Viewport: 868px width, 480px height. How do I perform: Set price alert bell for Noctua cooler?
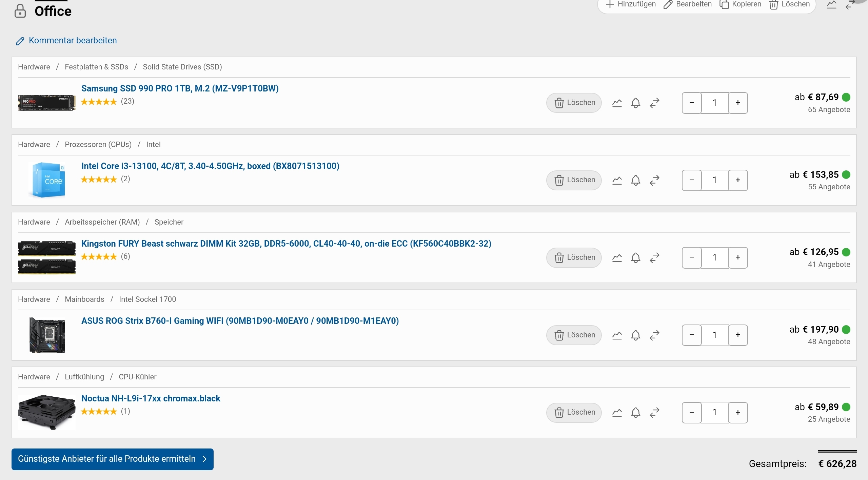pyautogui.click(x=636, y=412)
